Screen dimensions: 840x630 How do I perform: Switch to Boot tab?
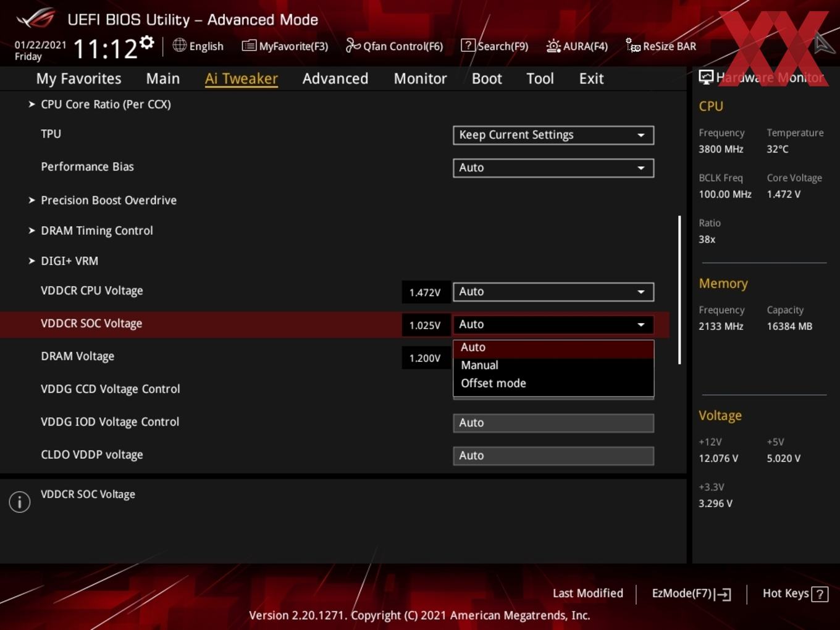(487, 78)
